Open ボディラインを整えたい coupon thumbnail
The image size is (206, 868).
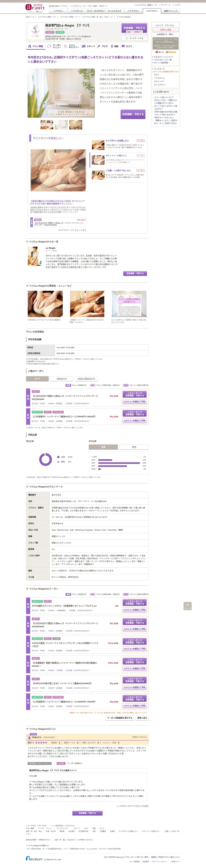pyautogui.click(x=98, y=160)
